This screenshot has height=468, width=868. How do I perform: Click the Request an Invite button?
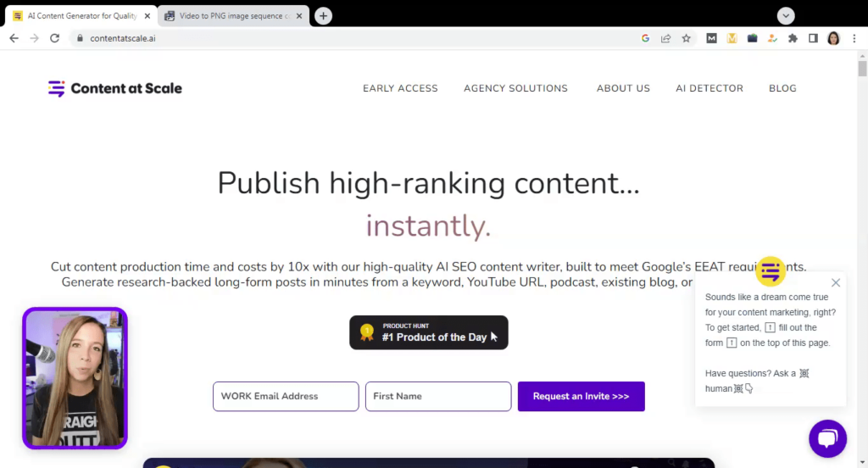click(x=581, y=396)
